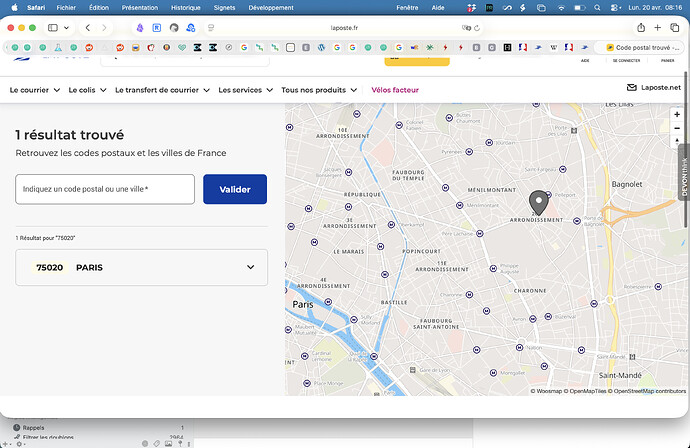Expand 'Le transfert de courrier' menu

[x=162, y=90]
